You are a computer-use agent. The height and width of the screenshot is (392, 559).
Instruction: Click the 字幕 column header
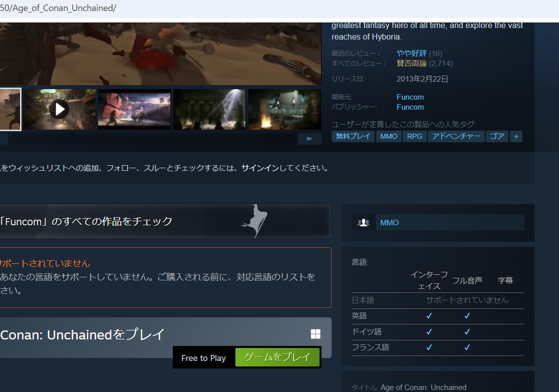point(505,280)
